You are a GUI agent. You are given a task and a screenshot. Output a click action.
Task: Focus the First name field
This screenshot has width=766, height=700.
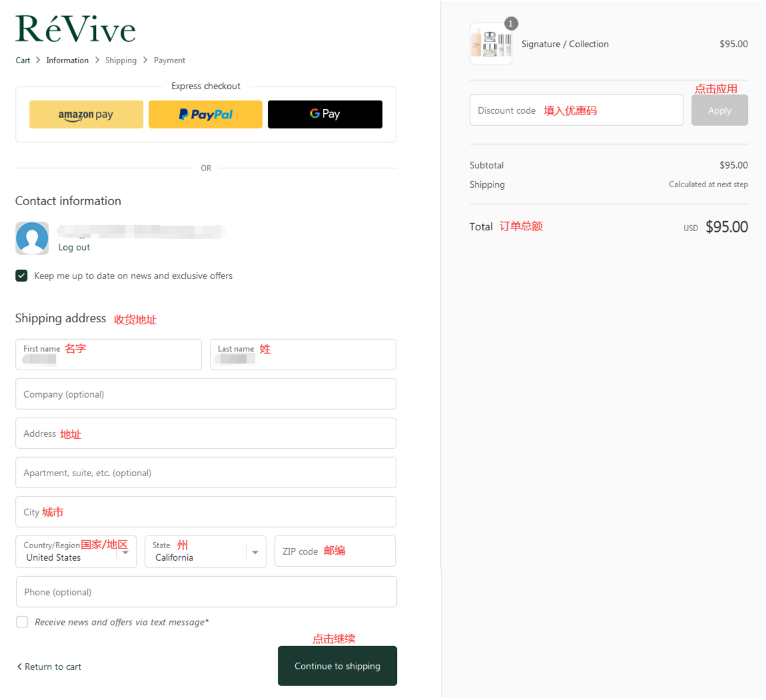pos(109,354)
